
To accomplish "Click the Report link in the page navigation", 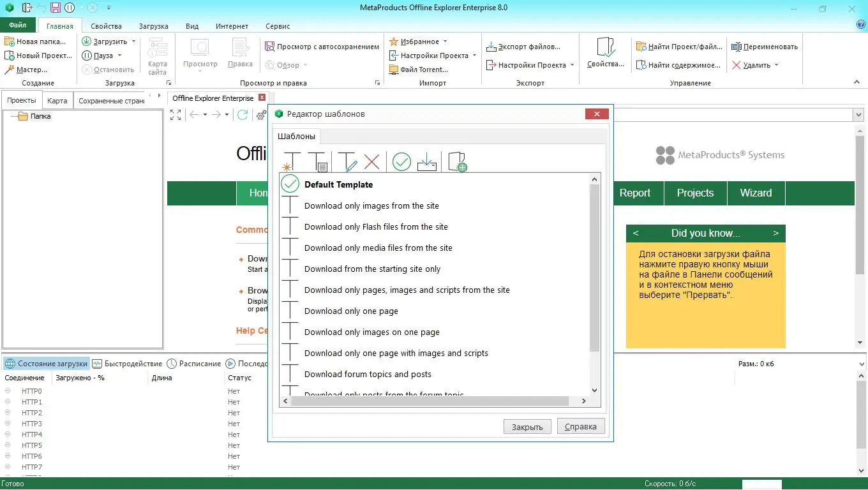I will [x=635, y=193].
